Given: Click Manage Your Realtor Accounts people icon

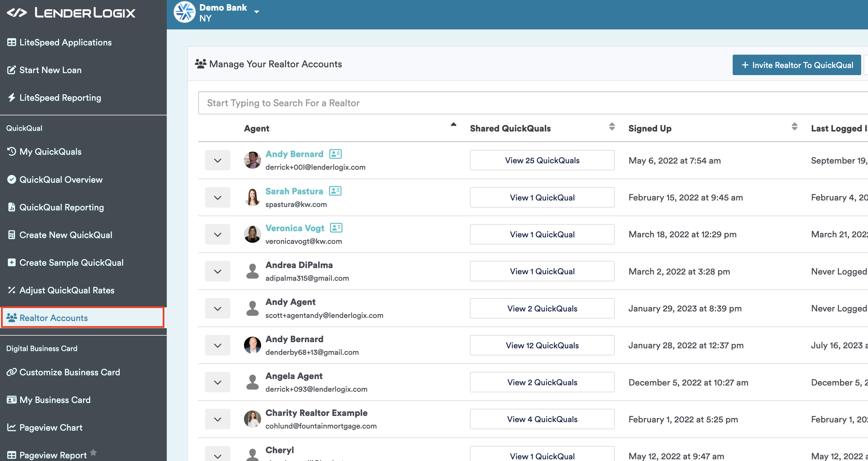Looking at the screenshot, I should [x=201, y=64].
